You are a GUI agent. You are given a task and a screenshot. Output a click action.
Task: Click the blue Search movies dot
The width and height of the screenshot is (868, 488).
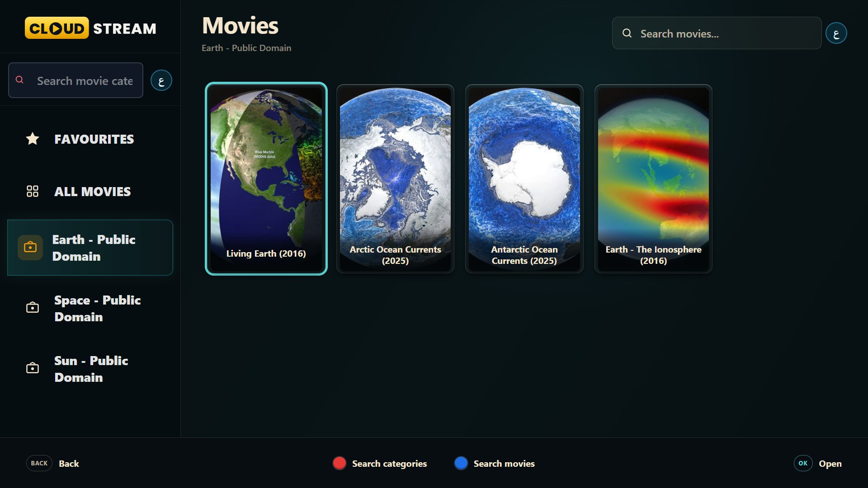click(461, 463)
